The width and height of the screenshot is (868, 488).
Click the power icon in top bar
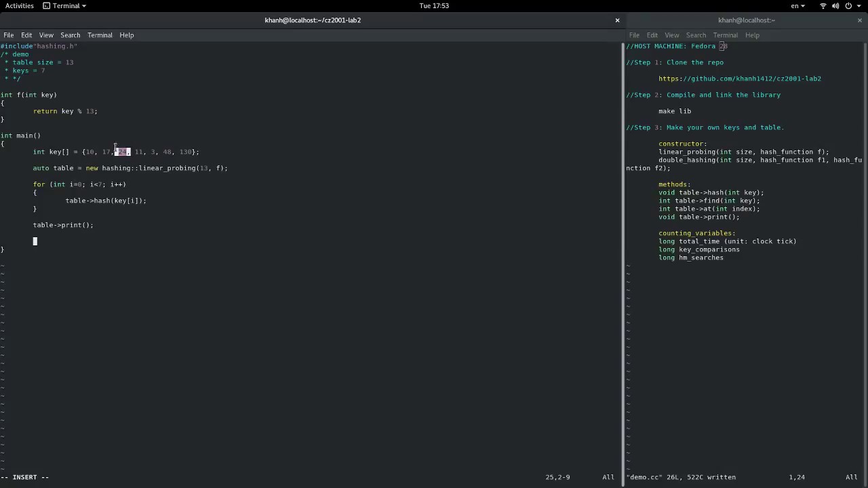848,5
